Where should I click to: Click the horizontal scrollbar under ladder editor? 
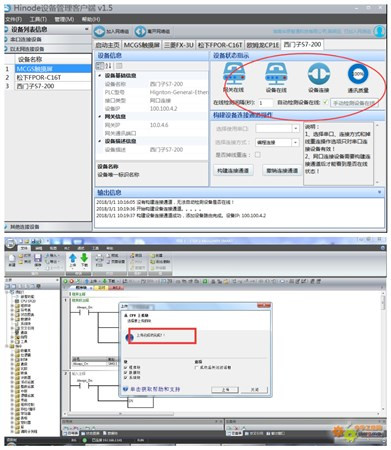pyautogui.click(x=120, y=414)
